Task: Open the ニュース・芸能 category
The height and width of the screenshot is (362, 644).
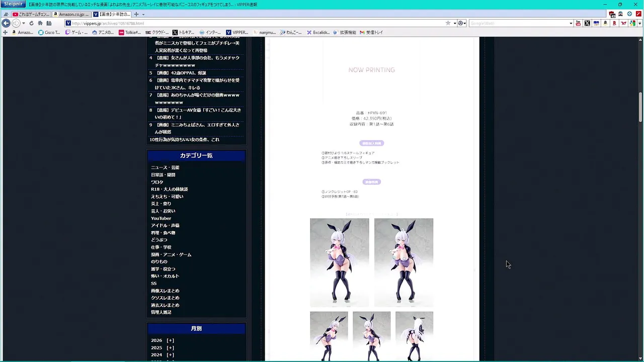Action: pyautogui.click(x=165, y=167)
